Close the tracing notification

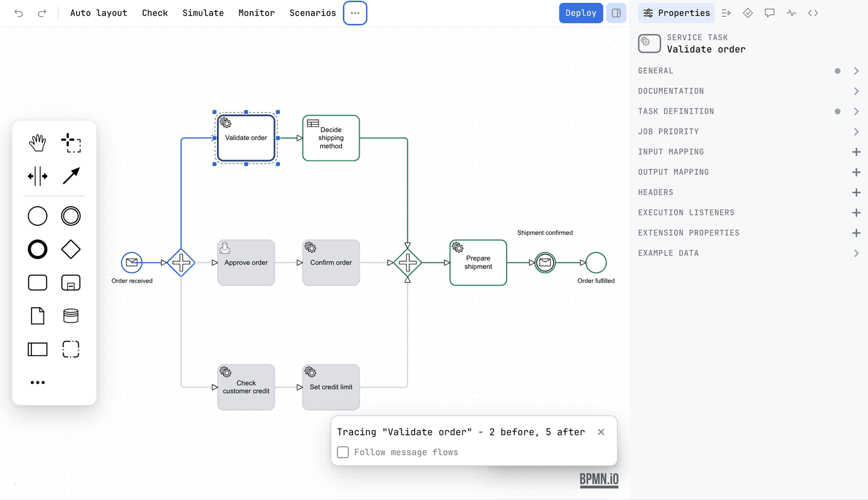[x=601, y=432]
